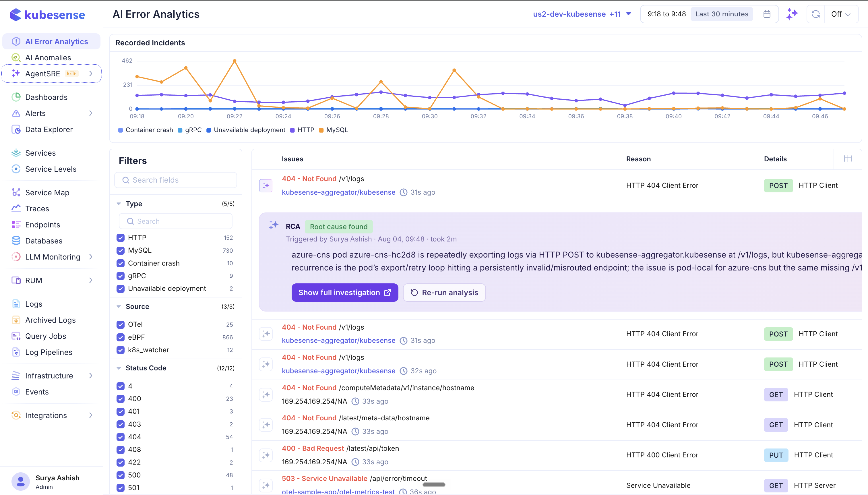The width and height of the screenshot is (868, 495).
Task: Open the table columns layout icon
Action: point(848,159)
